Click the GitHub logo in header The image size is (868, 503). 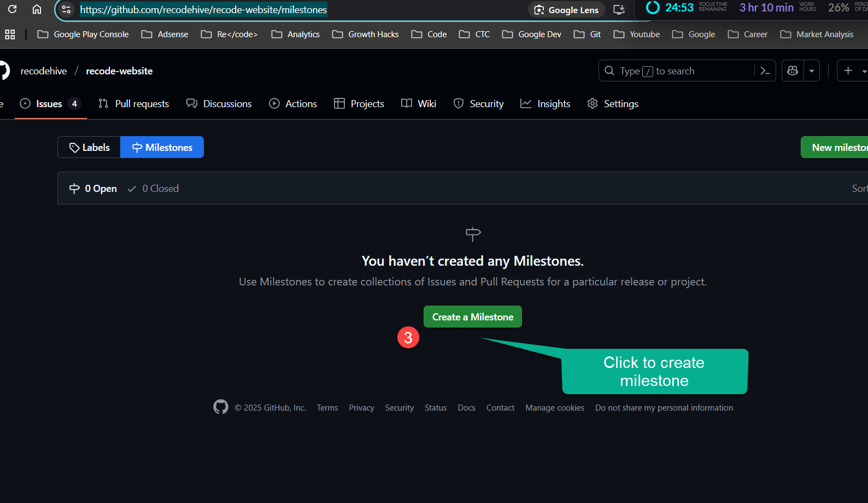4,71
